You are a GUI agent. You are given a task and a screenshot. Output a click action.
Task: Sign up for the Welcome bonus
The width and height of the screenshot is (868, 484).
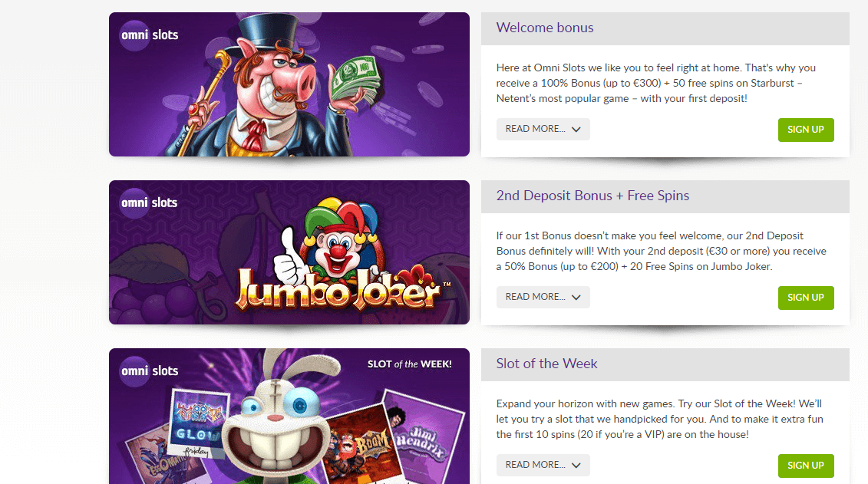[x=805, y=130]
